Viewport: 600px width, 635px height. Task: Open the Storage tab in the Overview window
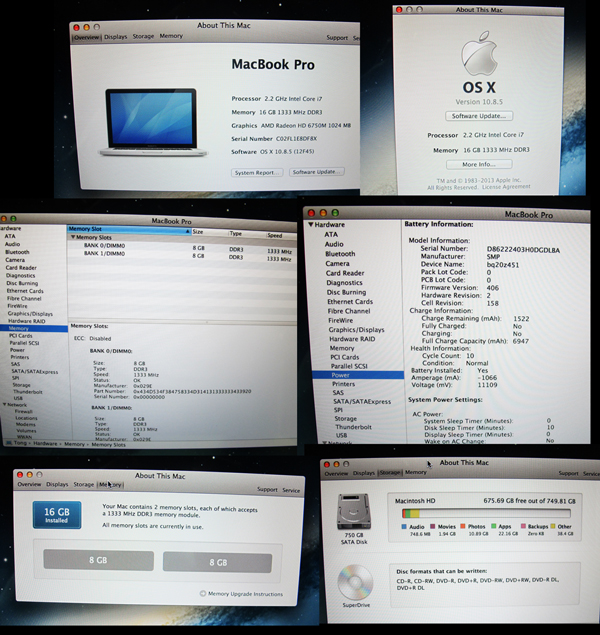143,36
